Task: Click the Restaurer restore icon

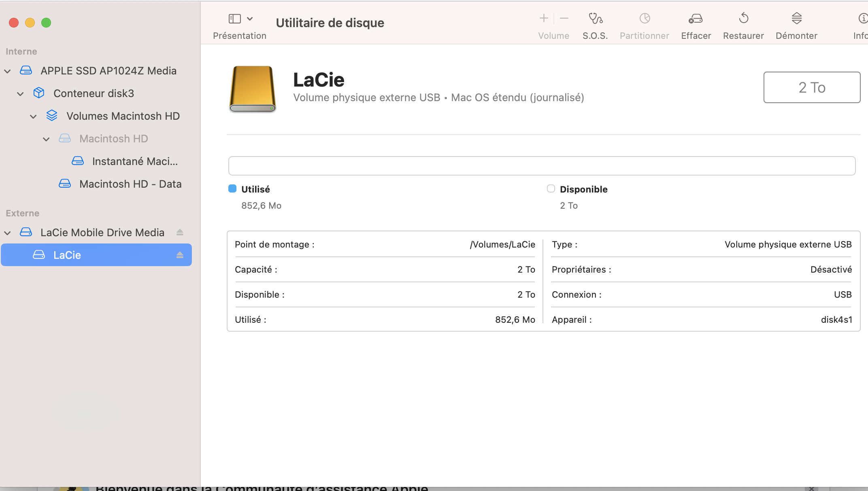Action: coord(743,19)
